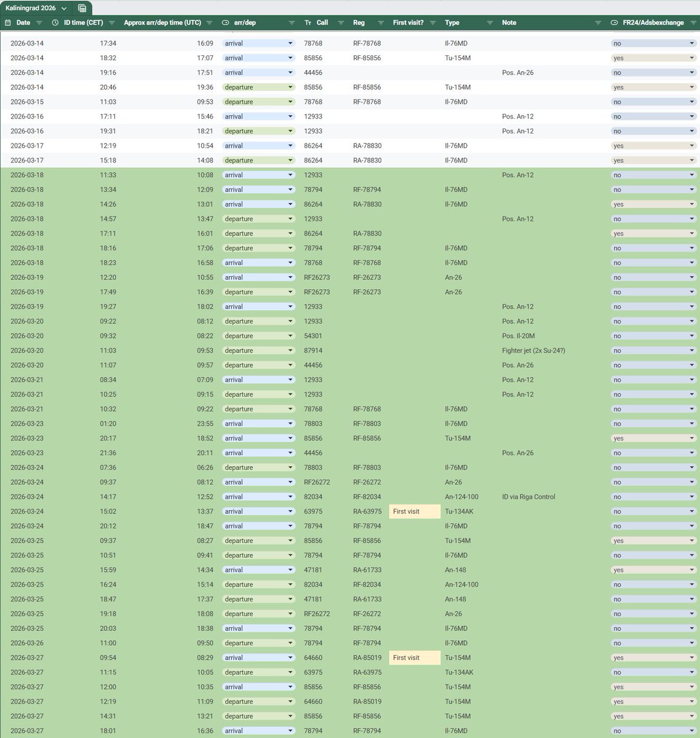Open table options icon beside Kaliningrad 2026

tap(82, 9)
